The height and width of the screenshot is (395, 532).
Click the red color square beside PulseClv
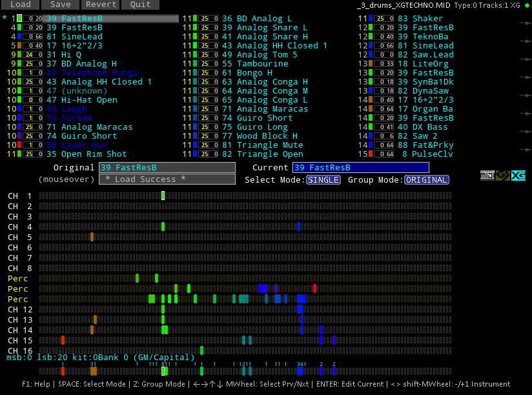point(371,154)
